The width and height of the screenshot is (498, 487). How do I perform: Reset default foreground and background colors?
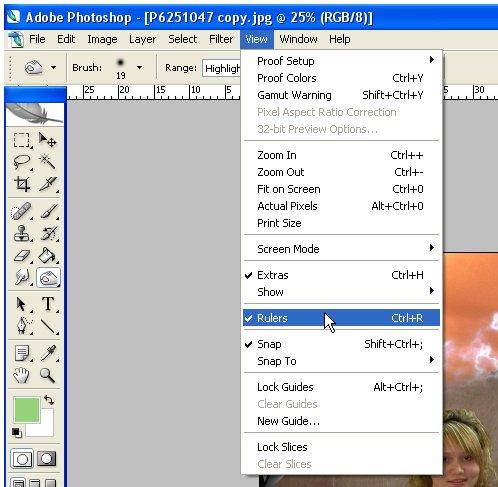(x=17, y=432)
